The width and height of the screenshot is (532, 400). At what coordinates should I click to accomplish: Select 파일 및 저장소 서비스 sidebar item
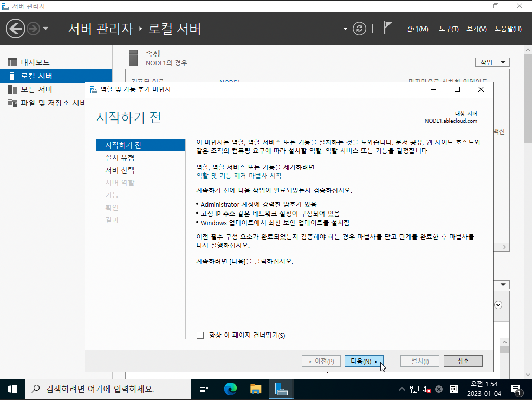[43, 103]
